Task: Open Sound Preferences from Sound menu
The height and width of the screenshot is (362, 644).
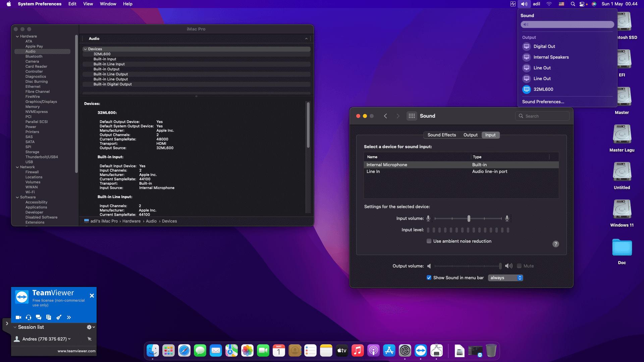Action: pos(543,102)
